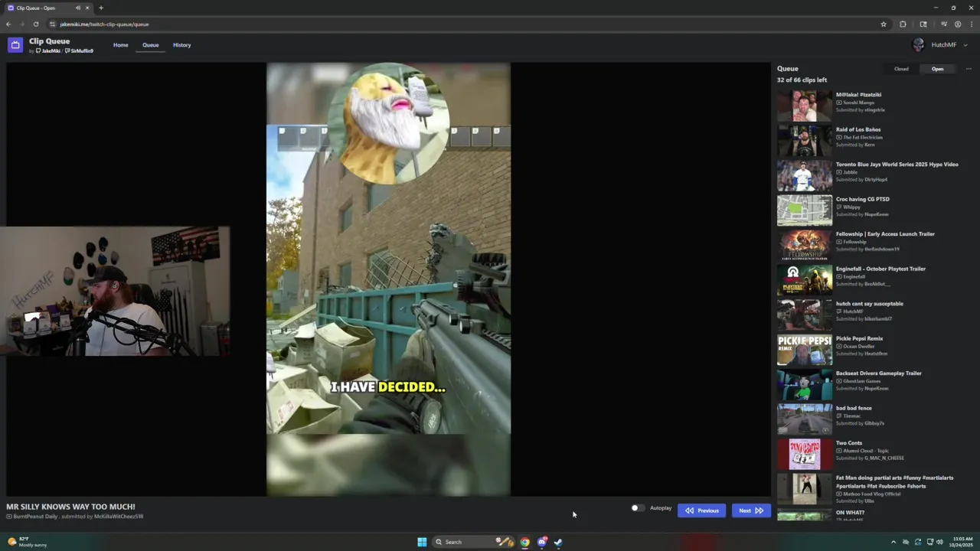Click the Whippy channel name
Image resolution: width=980 pixels, height=551 pixels.
click(851, 207)
